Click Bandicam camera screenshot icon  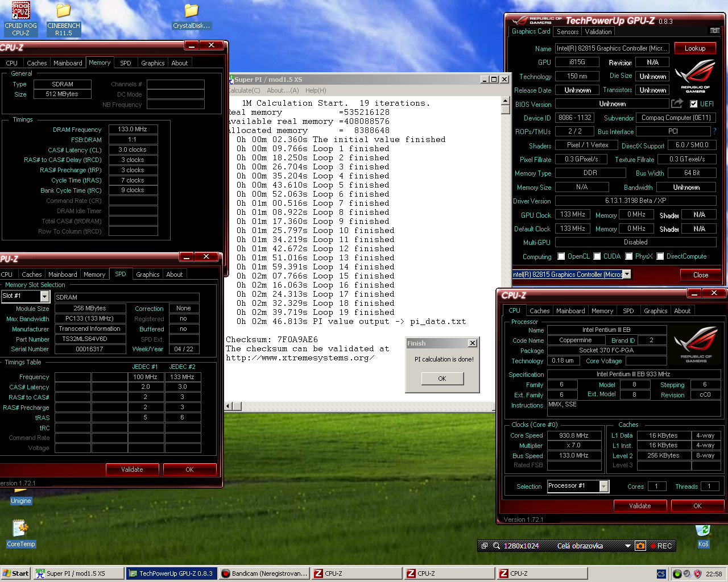point(640,546)
